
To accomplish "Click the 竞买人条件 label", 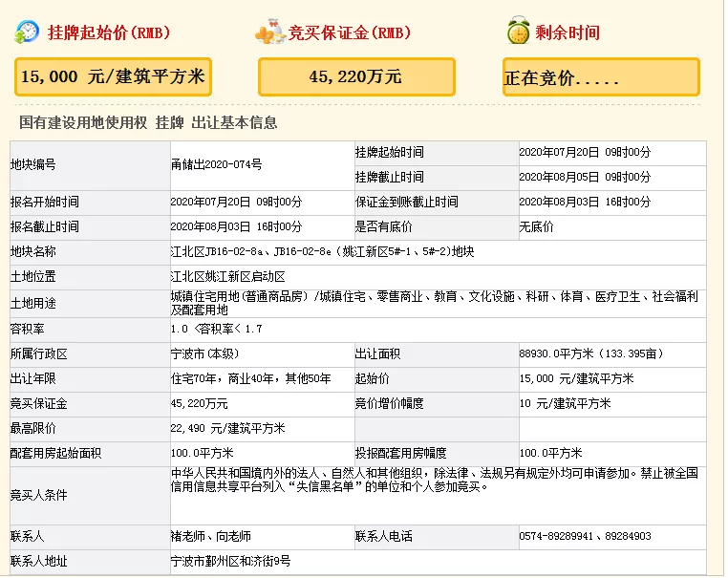I will point(39,496).
